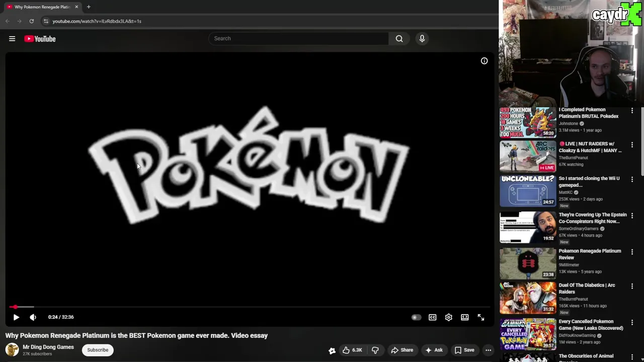The height and width of the screenshot is (362, 644).
Task: Click the Johnstone channel name
Action: pyautogui.click(x=569, y=124)
